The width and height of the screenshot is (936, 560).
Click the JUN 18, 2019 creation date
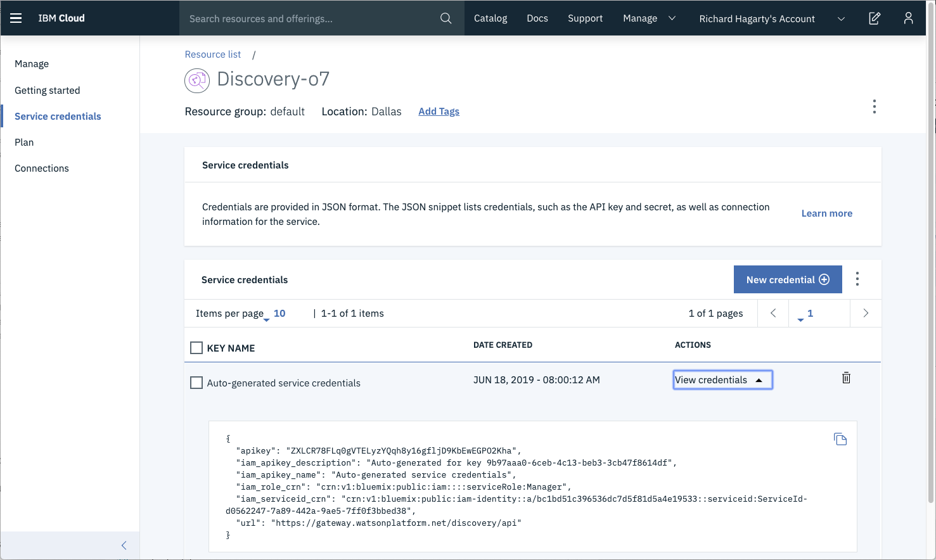(x=536, y=380)
